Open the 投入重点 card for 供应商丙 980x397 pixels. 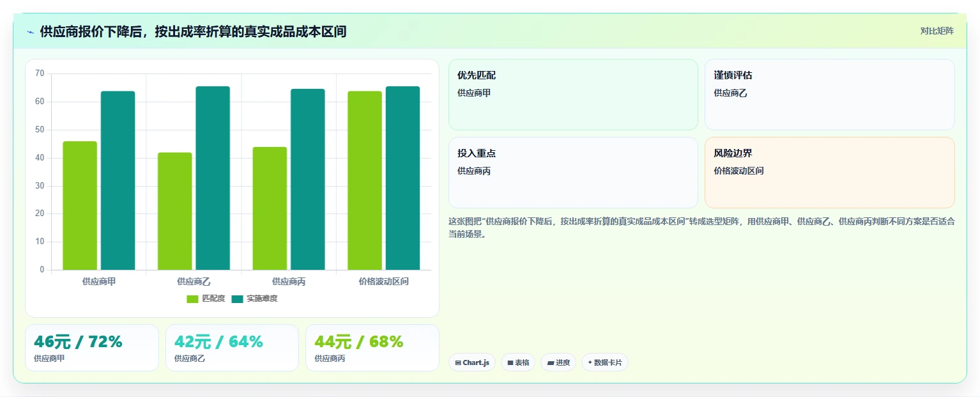(573, 173)
